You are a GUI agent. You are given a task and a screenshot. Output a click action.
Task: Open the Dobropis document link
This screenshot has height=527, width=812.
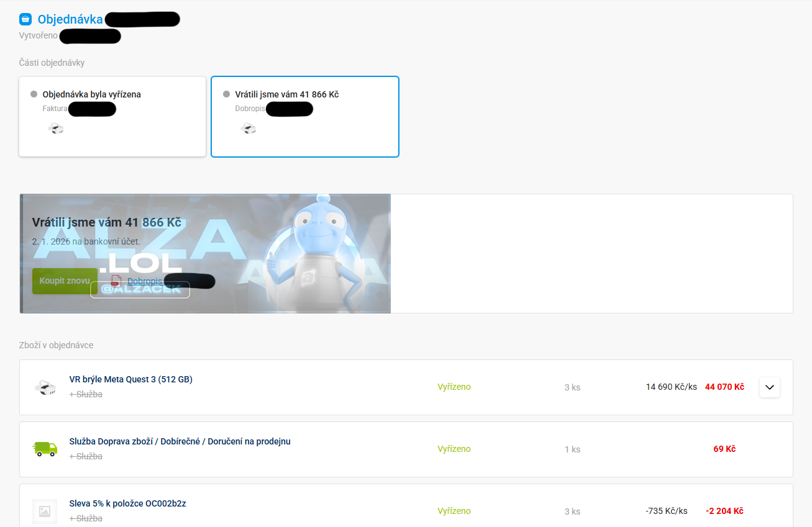[x=145, y=281]
